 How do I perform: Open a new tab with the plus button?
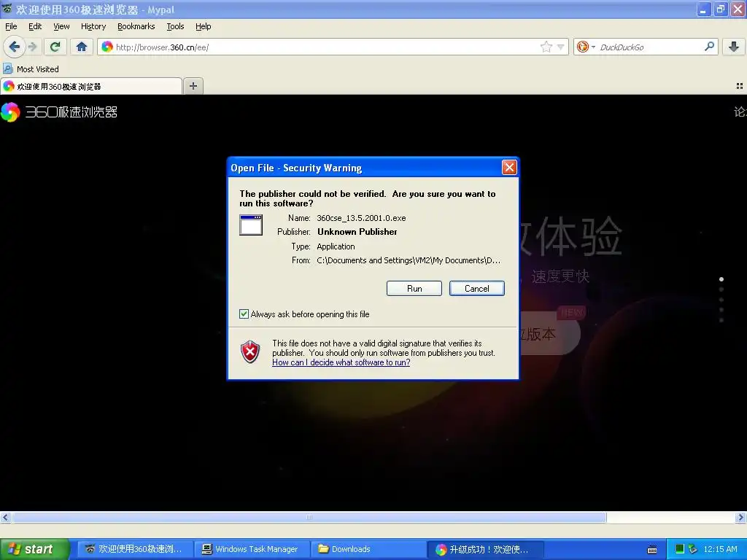tap(193, 86)
